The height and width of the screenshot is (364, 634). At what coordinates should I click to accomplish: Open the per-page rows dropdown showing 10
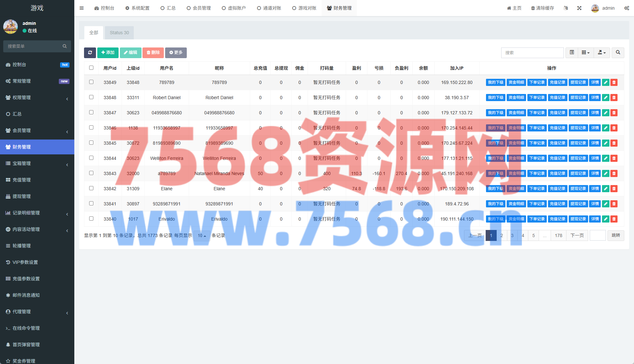coord(202,236)
